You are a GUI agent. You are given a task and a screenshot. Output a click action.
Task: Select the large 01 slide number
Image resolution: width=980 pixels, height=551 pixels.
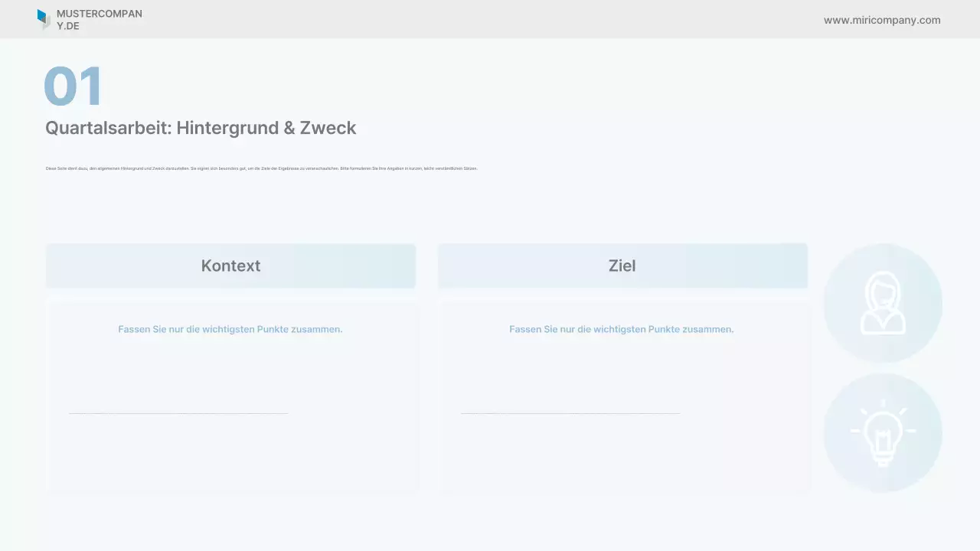pos(73,86)
